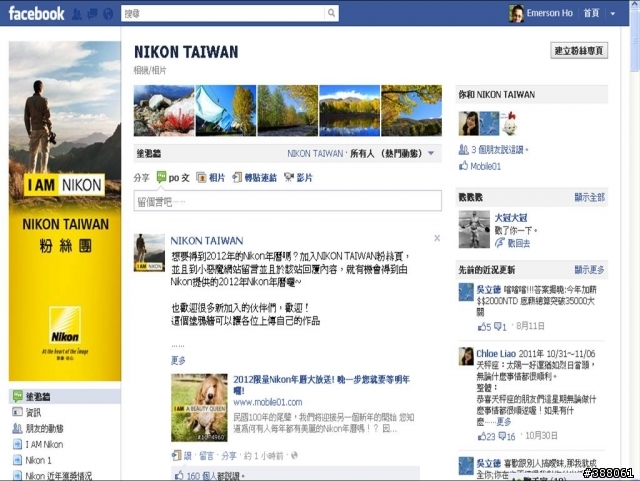This screenshot has height=481, width=640.
Task: Click the NIKON TAIWAN post avatar
Action: (x=149, y=252)
